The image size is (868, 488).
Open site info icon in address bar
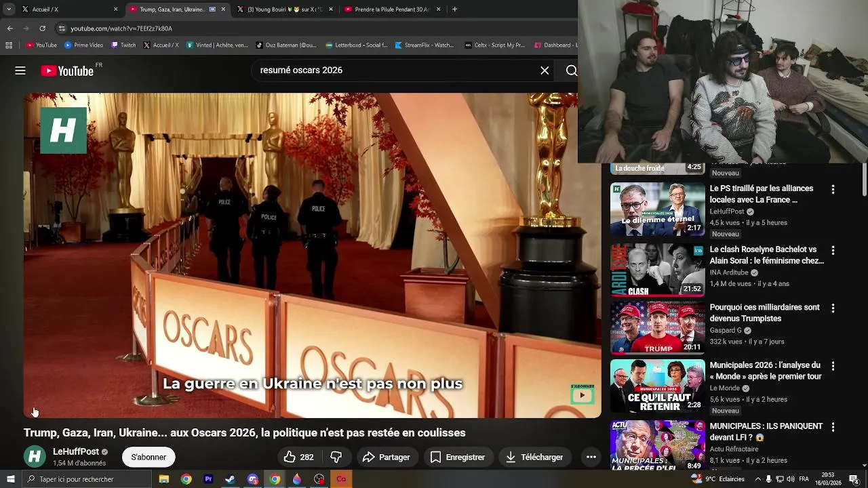[x=62, y=28]
